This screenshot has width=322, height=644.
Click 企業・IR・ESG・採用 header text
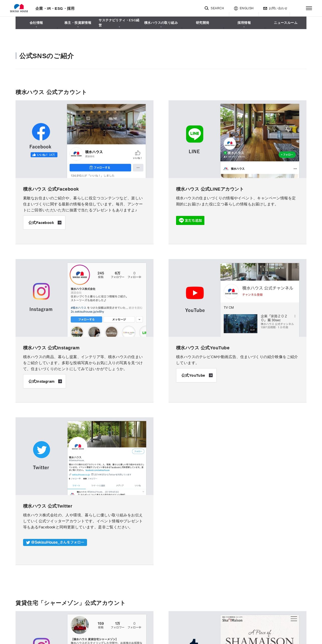55,8
